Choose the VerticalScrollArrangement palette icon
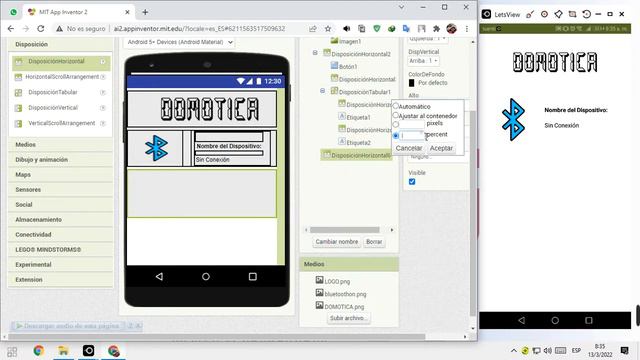This screenshot has height=360, width=640. click(18, 123)
